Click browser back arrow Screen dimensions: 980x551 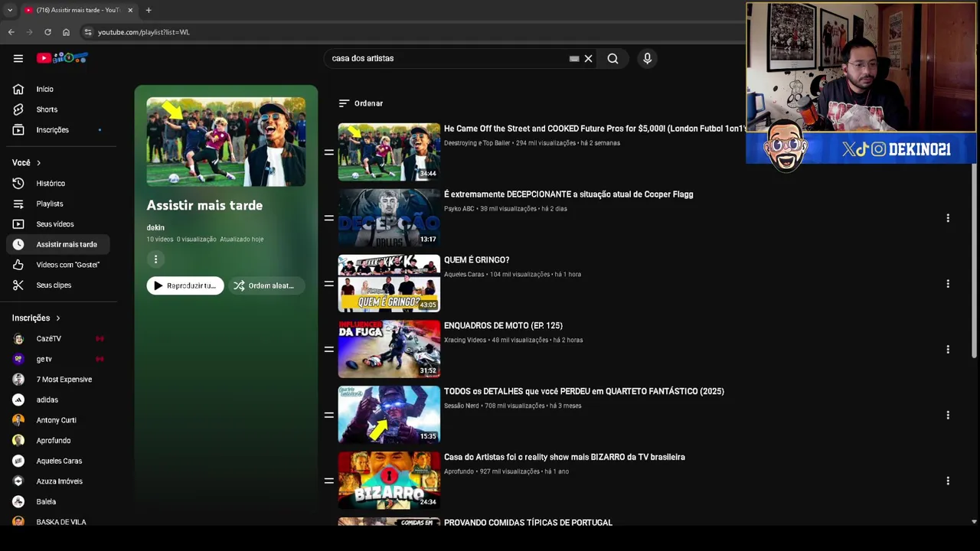coord(11,32)
